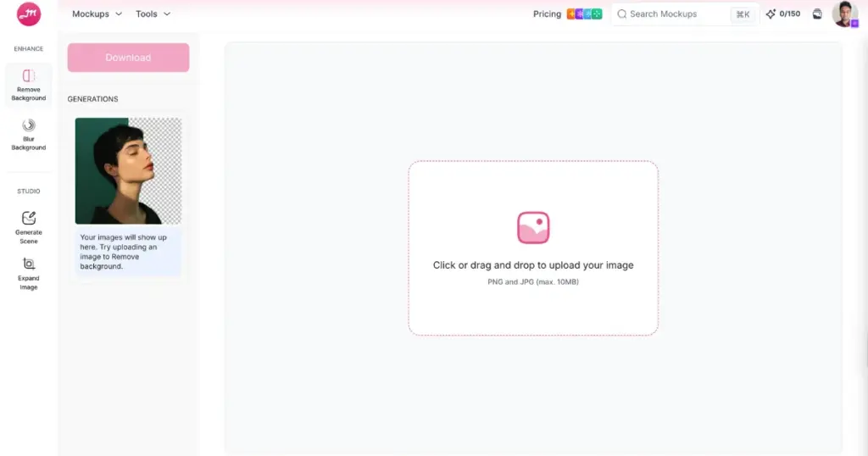The image size is (868, 456).
Task: Open the wallet icon in top bar
Action: 817,14
